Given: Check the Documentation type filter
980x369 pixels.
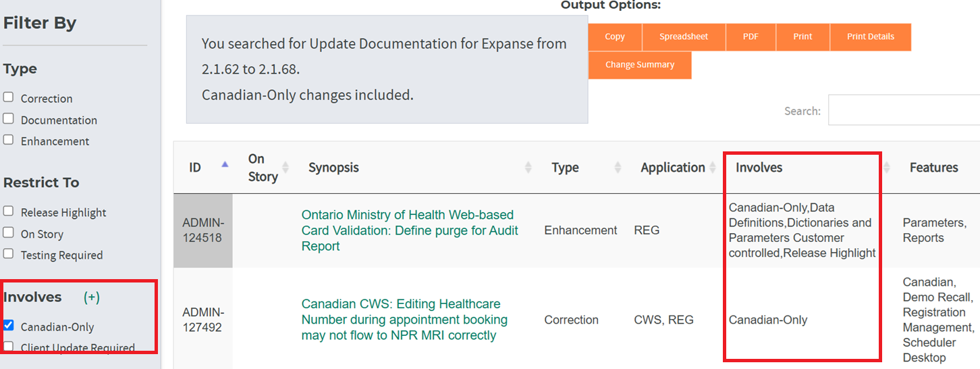Looking at the screenshot, I should pos(8,119).
